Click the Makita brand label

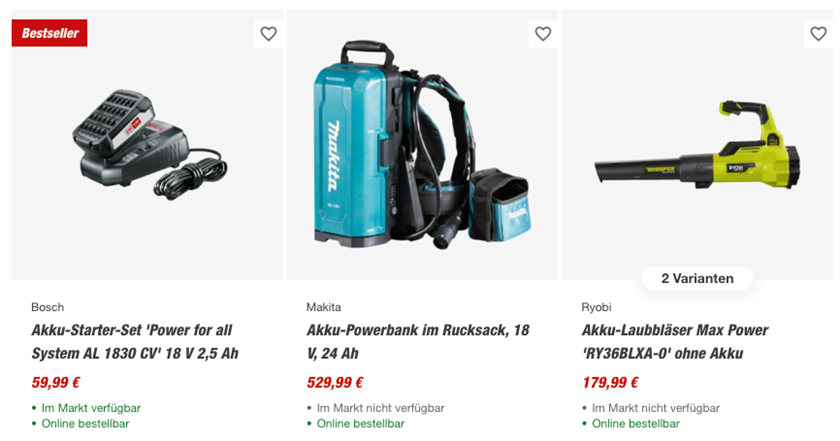pyautogui.click(x=324, y=307)
